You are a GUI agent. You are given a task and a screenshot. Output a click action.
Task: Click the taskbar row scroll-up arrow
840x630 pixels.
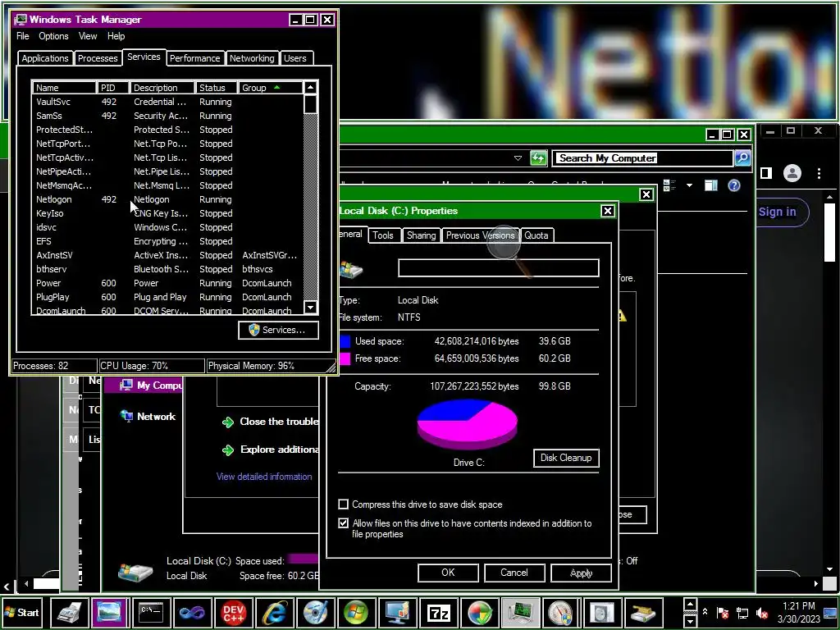click(691, 605)
